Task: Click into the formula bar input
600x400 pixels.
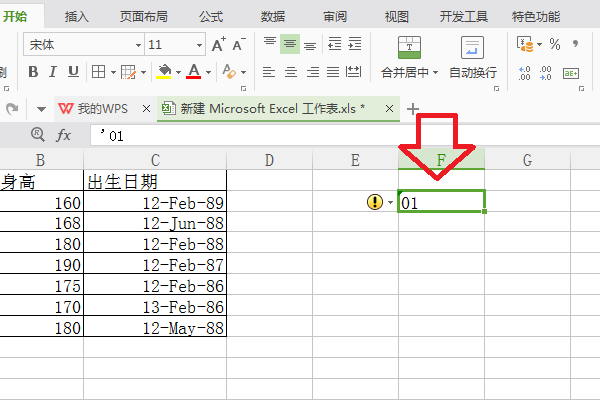Action: coord(345,136)
